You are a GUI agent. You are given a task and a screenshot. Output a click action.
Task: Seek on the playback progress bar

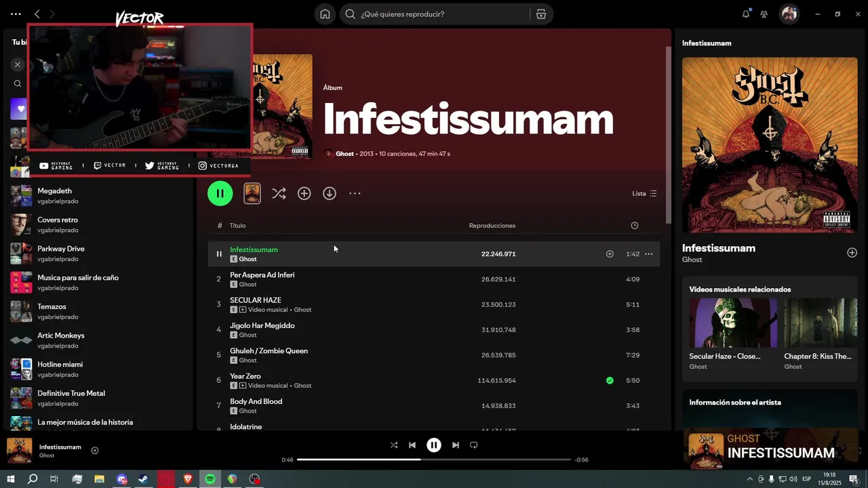coord(434,460)
